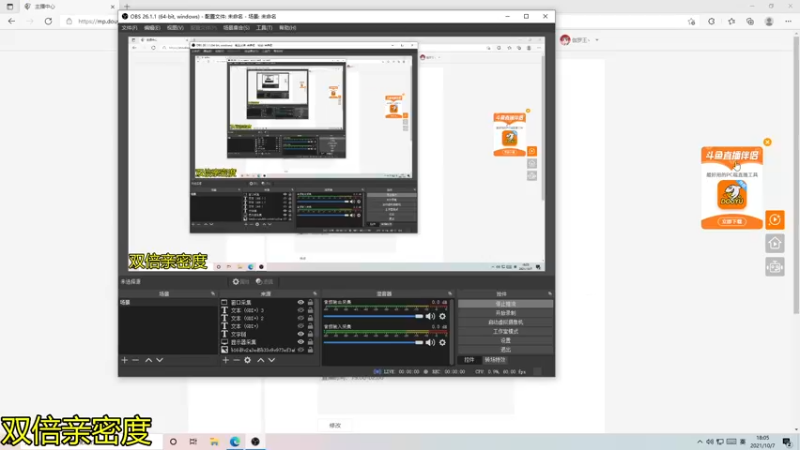800x450 pixels.
Task: Move scene up in Scenes panel
Action: pyautogui.click(x=148, y=360)
